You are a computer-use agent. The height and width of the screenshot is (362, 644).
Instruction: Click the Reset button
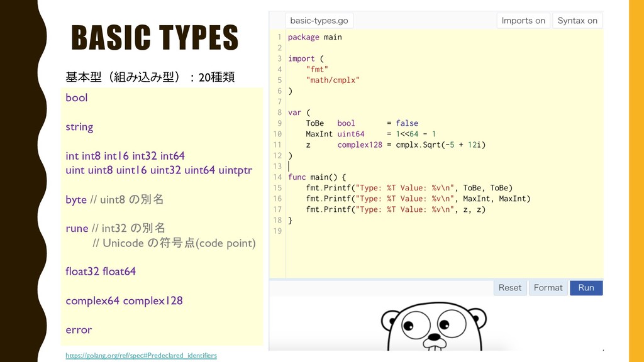point(510,288)
